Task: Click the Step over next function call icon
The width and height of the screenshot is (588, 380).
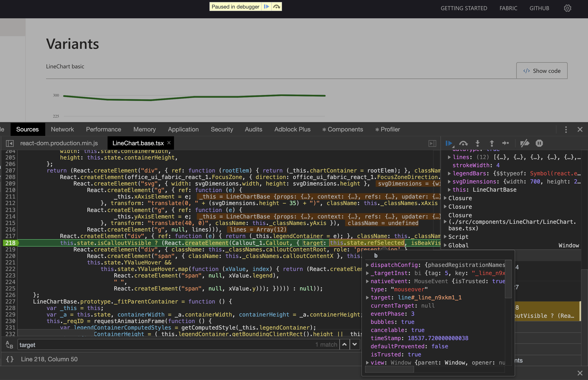Action: [x=464, y=143]
